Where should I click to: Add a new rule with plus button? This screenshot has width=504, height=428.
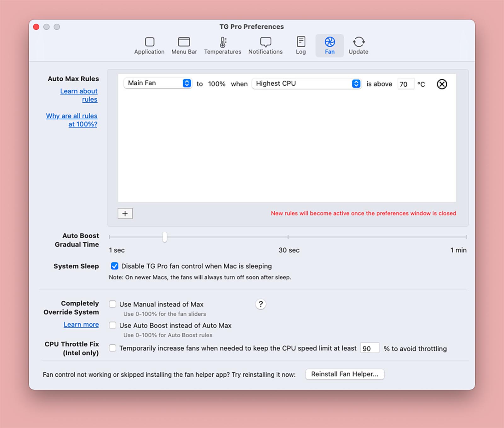coord(125,214)
